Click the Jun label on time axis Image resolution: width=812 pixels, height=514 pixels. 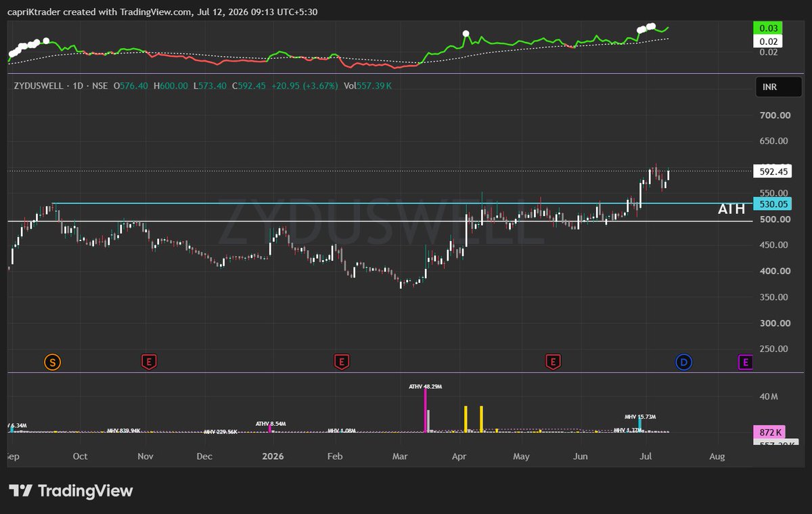coord(581,456)
